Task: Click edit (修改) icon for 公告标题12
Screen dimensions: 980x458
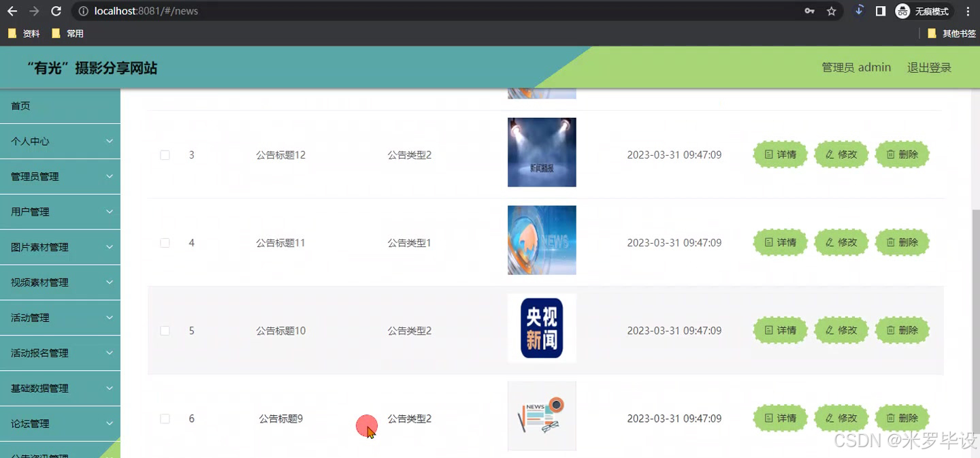Action: [x=841, y=154]
